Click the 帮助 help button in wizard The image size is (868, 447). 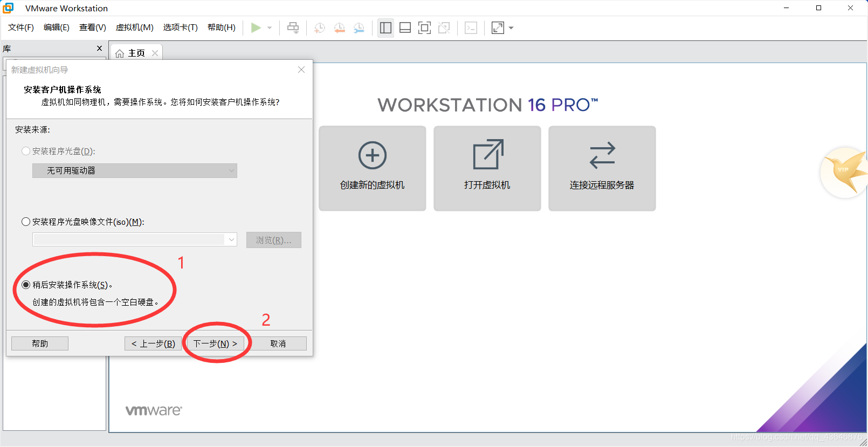[x=40, y=343]
